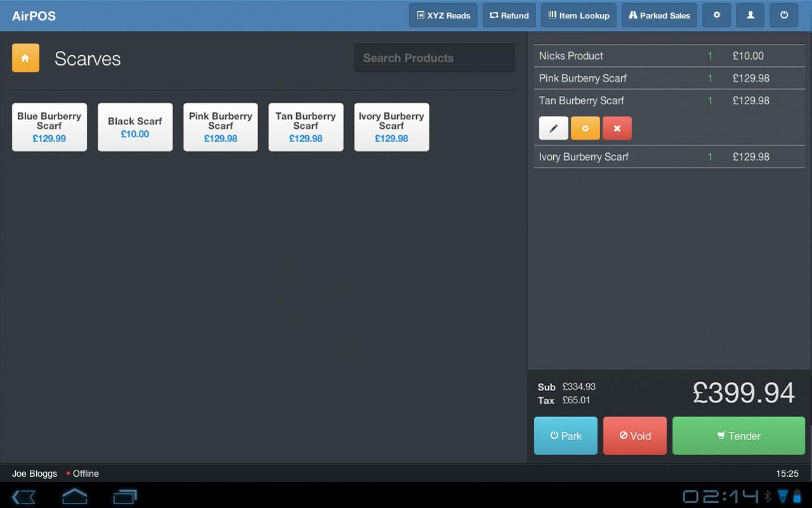Tap Android home navigation button
Viewport: 812px width, 508px height.
[74, 495]
